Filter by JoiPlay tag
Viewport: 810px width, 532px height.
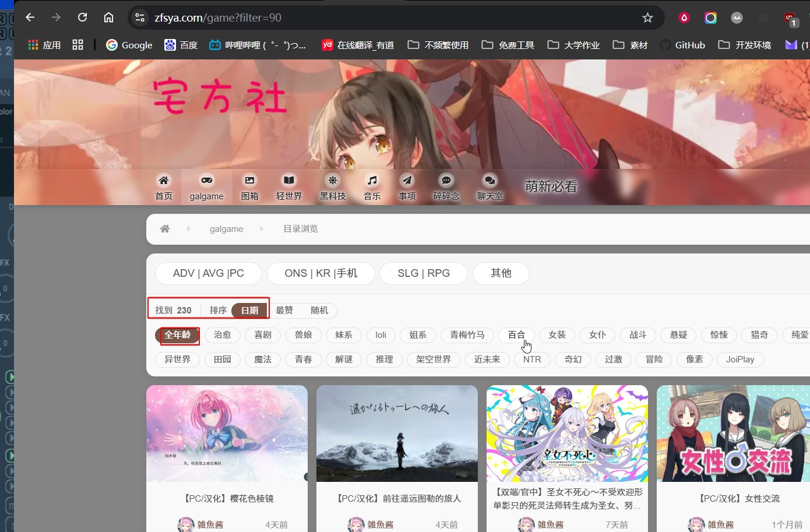point(740,360)
